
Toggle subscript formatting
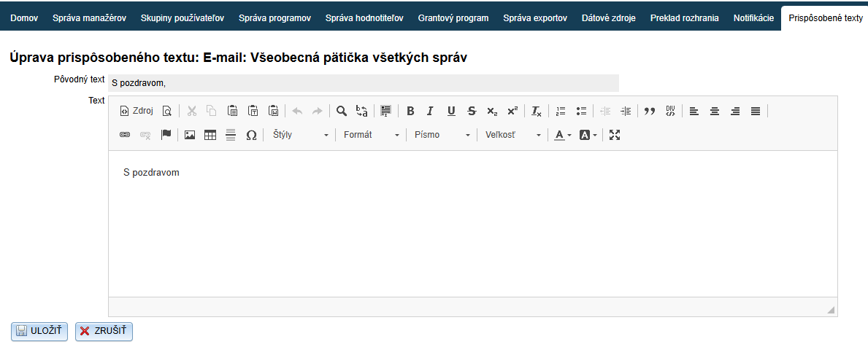pos(492,111)
